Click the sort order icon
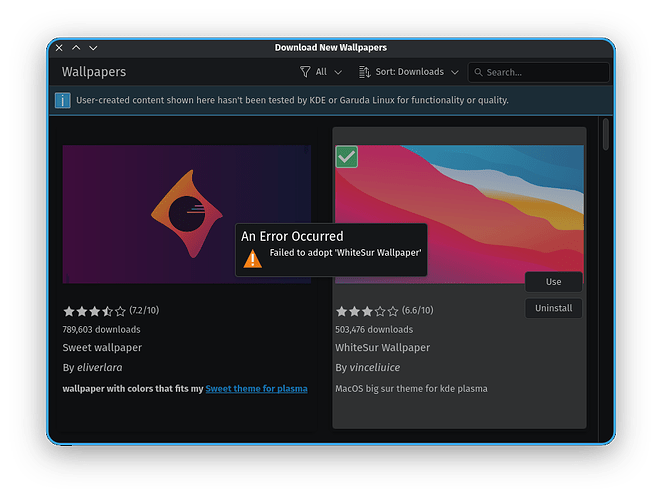 [364, 72]
